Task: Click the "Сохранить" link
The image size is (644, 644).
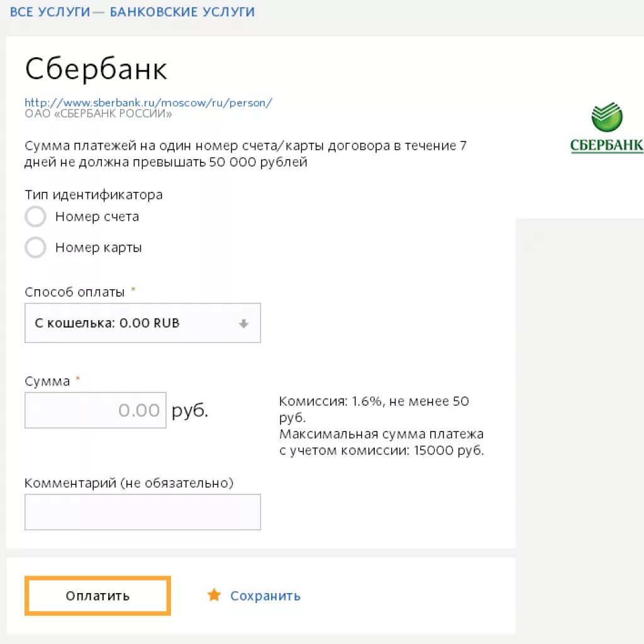Action: tap(265, 596)
